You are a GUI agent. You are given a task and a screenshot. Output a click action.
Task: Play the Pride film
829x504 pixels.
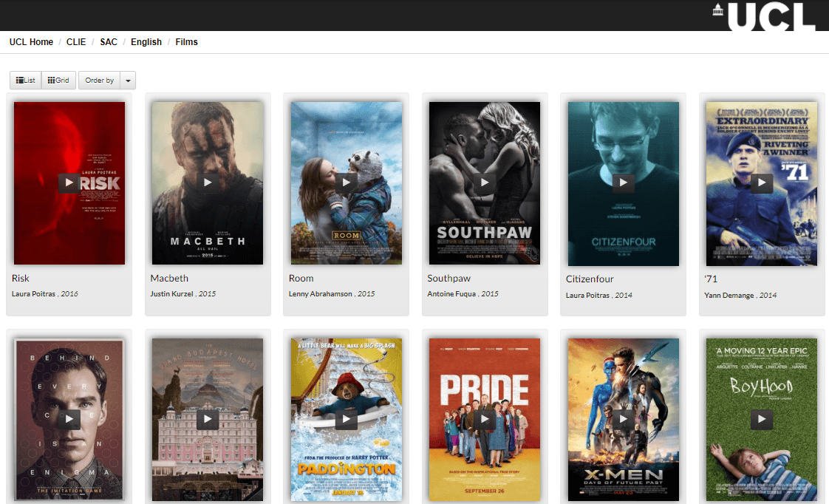(x=485, y=419)
